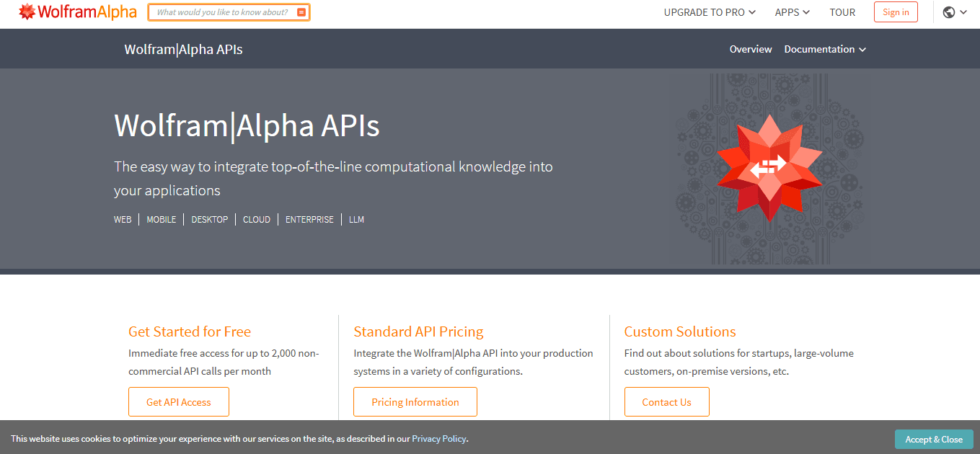
Task: Click the 'Get Started for Free' heading
Action: (190, 331)
